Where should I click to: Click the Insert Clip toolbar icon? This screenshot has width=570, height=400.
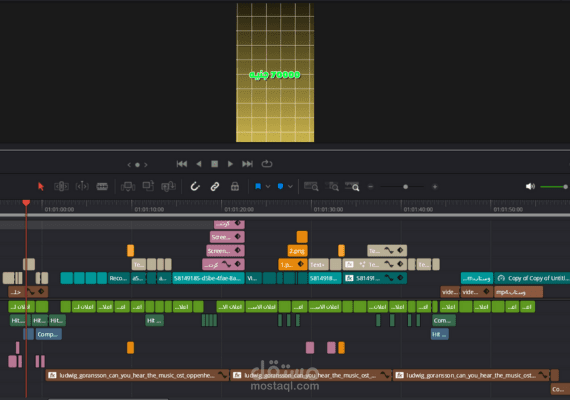pos(128,187)
